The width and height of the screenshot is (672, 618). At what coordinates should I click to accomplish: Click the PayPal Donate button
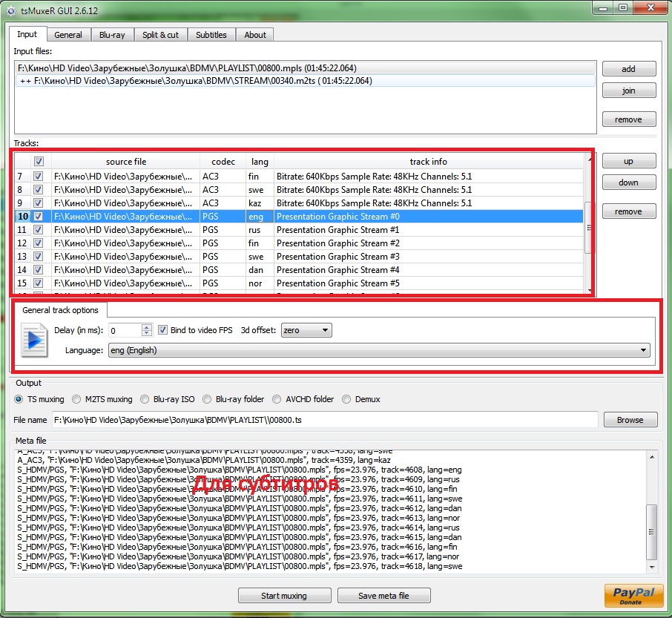click(633, 596)
